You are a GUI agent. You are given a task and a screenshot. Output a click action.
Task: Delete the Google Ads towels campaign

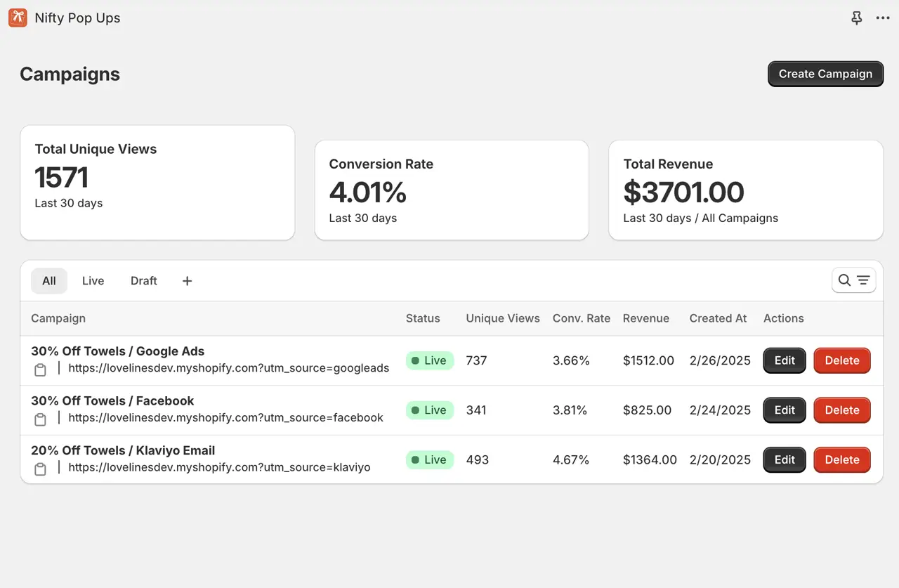click(x=841, y=360)
